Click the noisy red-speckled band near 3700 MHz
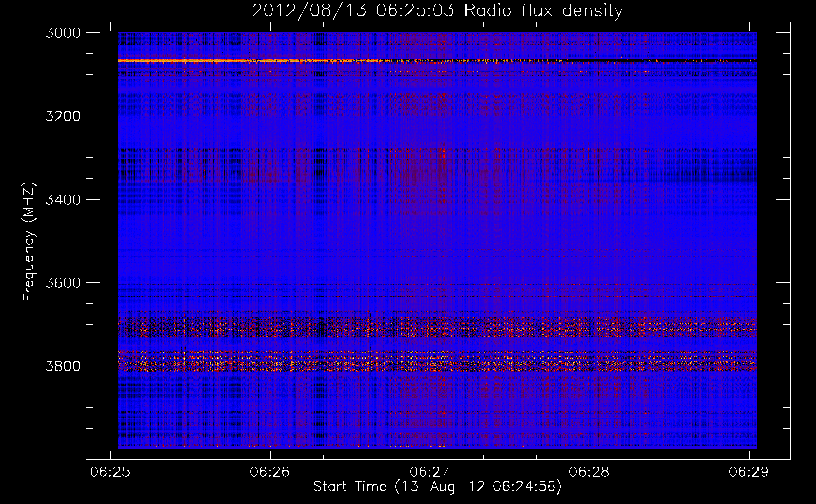816x504 pixels. (437, 327)
